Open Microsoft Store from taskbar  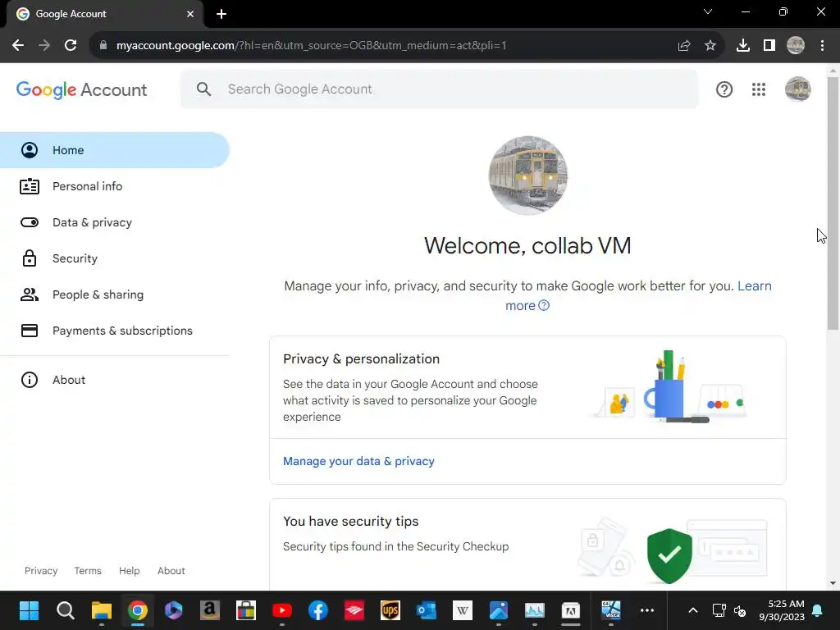click(x=246, y=610)
